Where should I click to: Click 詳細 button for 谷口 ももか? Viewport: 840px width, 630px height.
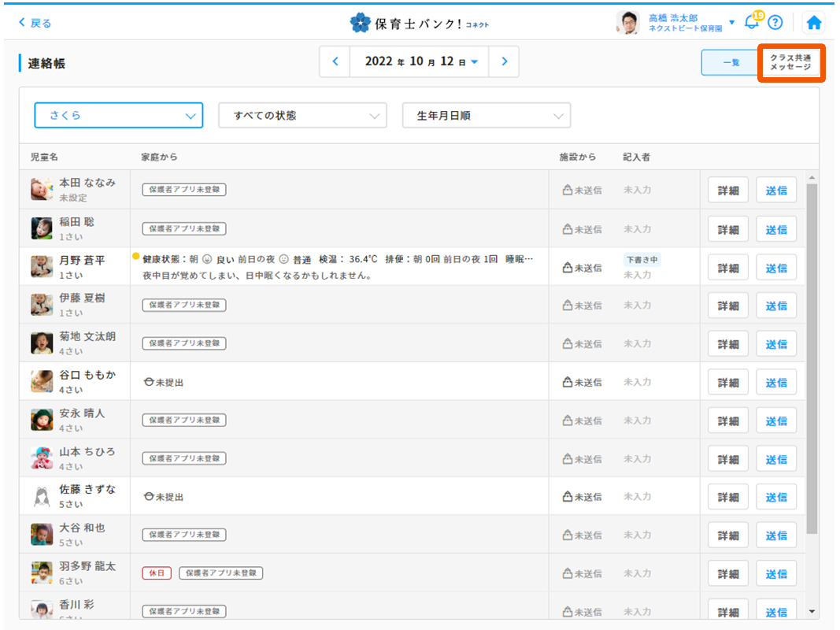727,383
